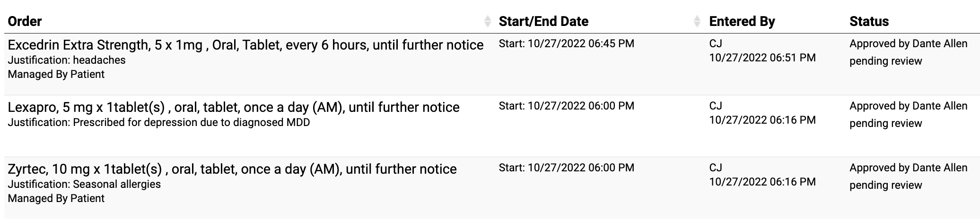Click the Excedrin entry timestamp 06:51 PM

click(762, 58)
